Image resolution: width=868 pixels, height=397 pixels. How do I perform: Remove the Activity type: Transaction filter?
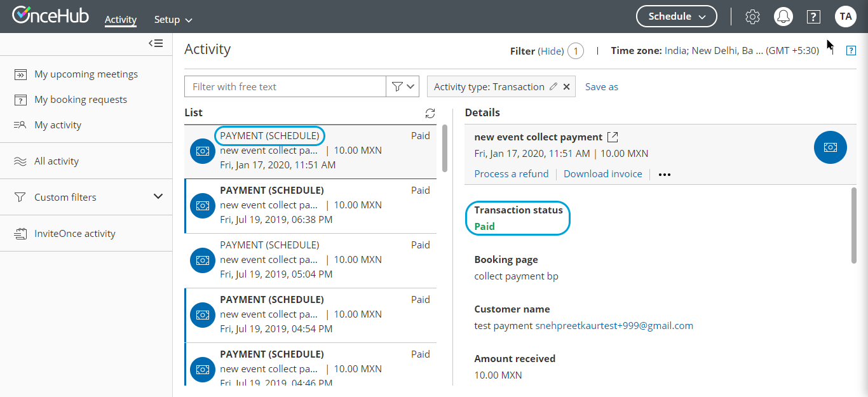click(x=566, y=87)
